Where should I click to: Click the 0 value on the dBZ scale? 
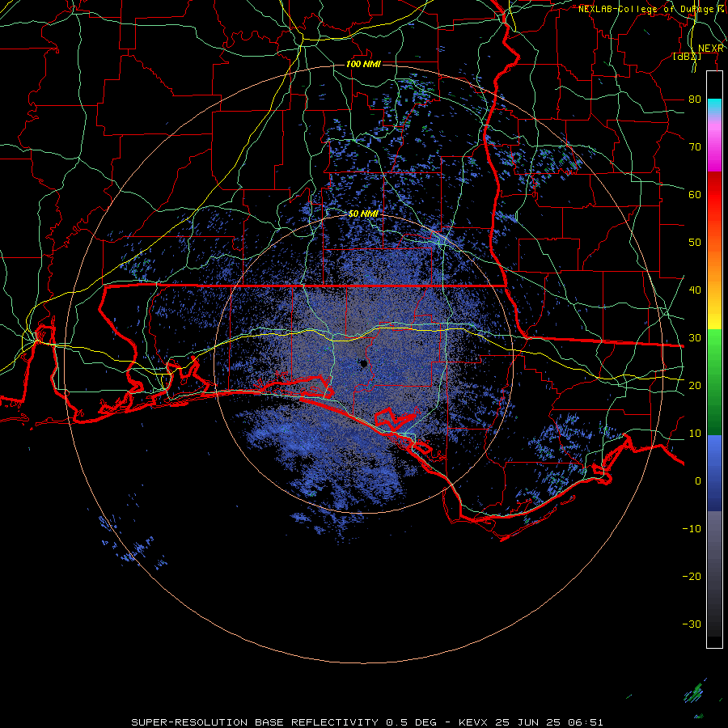tap(698, 481)
